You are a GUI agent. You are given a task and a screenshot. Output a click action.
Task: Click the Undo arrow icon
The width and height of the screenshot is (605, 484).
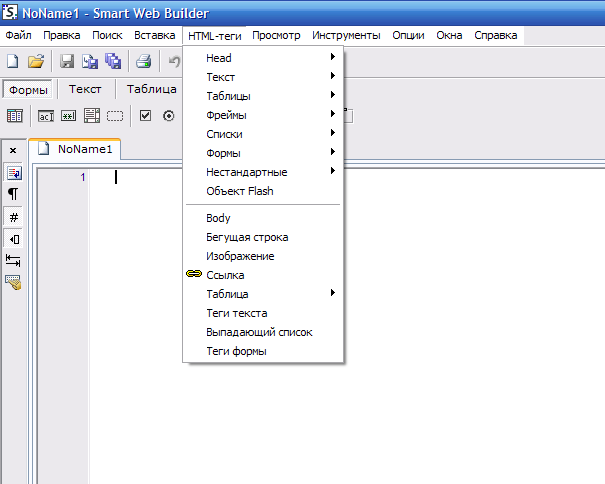tap(174, 61)
